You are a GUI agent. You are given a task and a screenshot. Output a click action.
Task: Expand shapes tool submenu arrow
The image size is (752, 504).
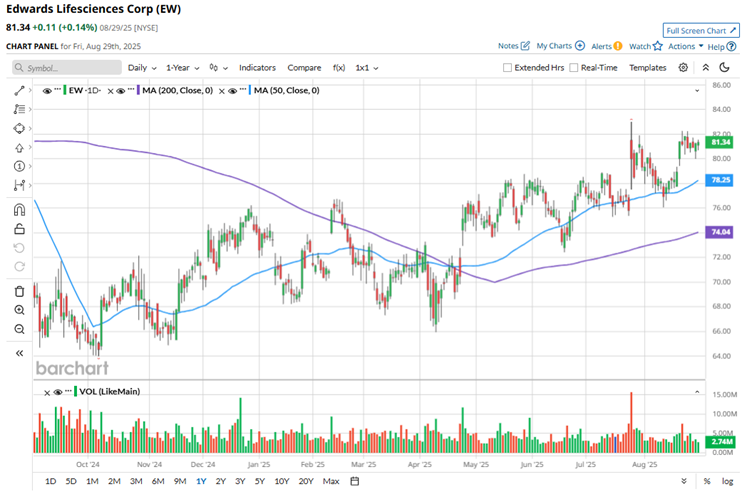[x=30, y=129]
